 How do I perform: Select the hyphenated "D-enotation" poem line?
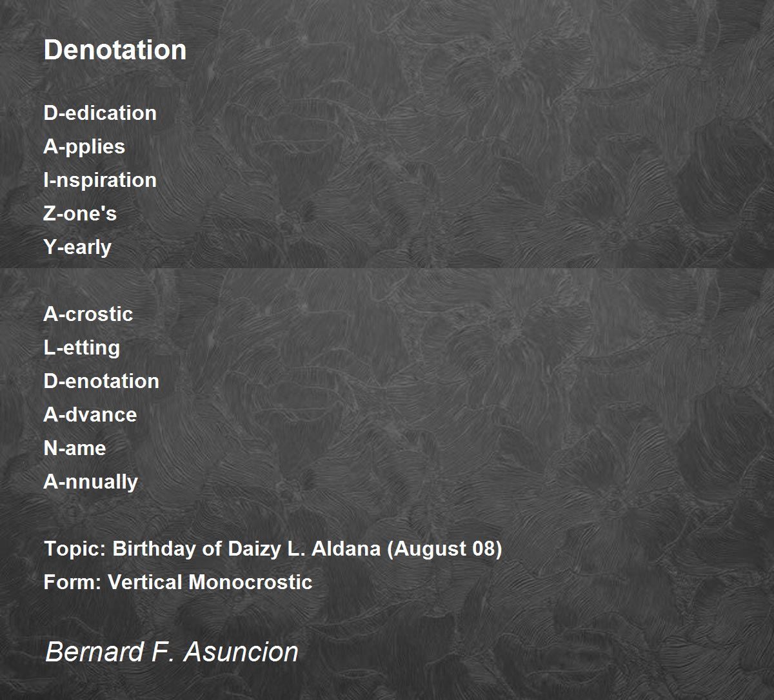pyautogui.click(x=101, y=381)
